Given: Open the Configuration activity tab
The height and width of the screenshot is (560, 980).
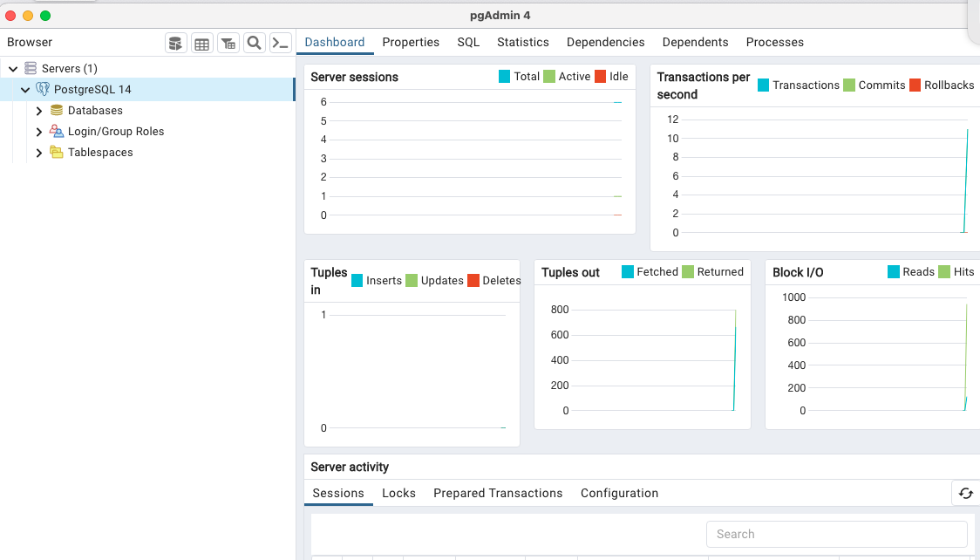Looking at the screenshot, I should tap(619, 493).
